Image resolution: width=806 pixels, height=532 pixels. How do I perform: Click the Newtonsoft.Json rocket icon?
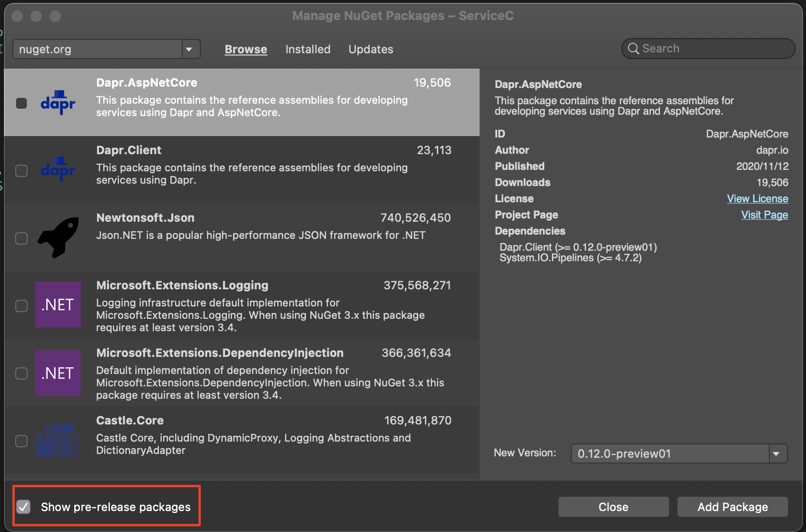[58, 237]
